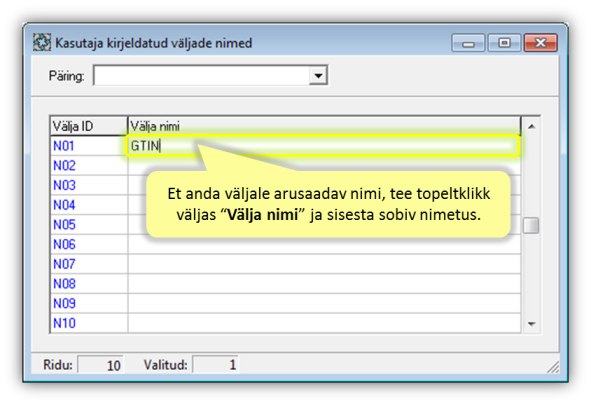Screen dimensions: 591x405
Task: Select the Välja nimi column header
Action: point(324,126)
